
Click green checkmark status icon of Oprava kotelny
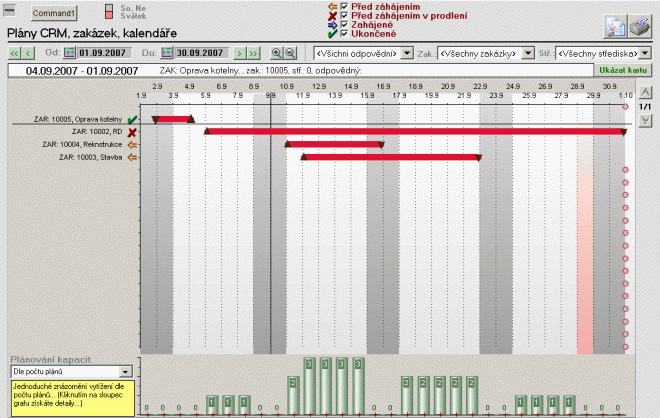click(132, 120)
